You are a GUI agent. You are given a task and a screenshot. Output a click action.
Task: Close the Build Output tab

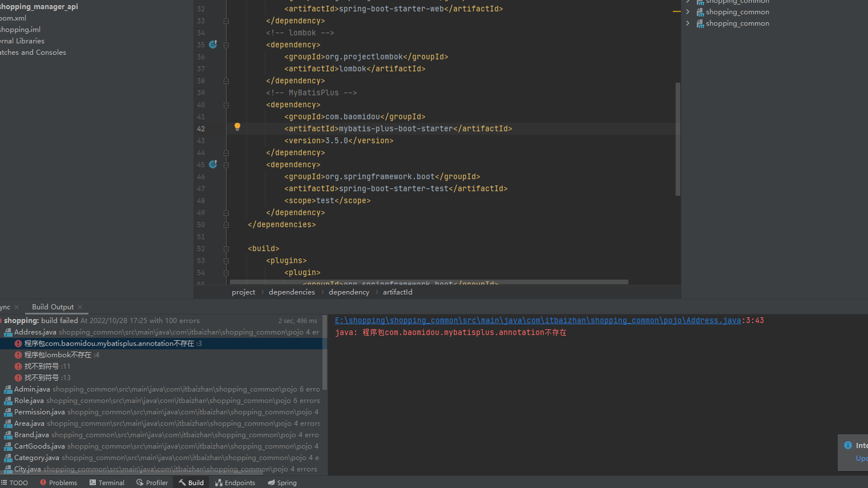(80, 307)
